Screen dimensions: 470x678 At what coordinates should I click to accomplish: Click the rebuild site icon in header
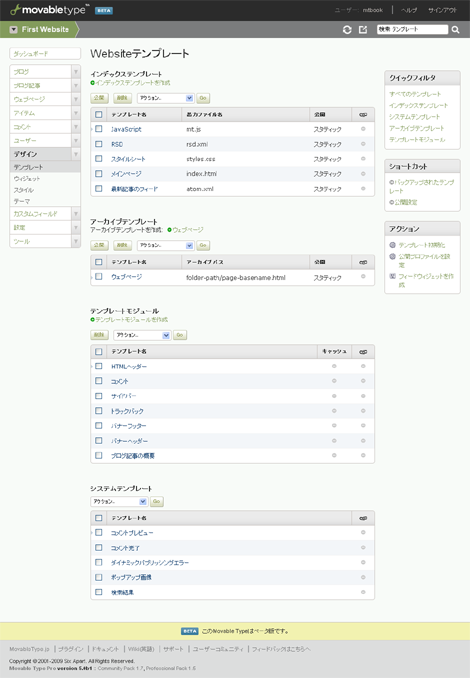347,29
